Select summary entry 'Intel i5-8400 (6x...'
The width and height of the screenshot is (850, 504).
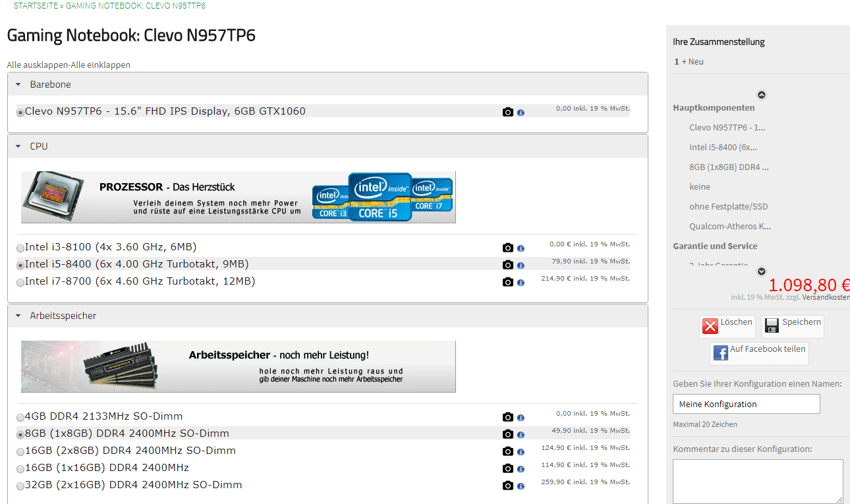click(x=723, y=148)
